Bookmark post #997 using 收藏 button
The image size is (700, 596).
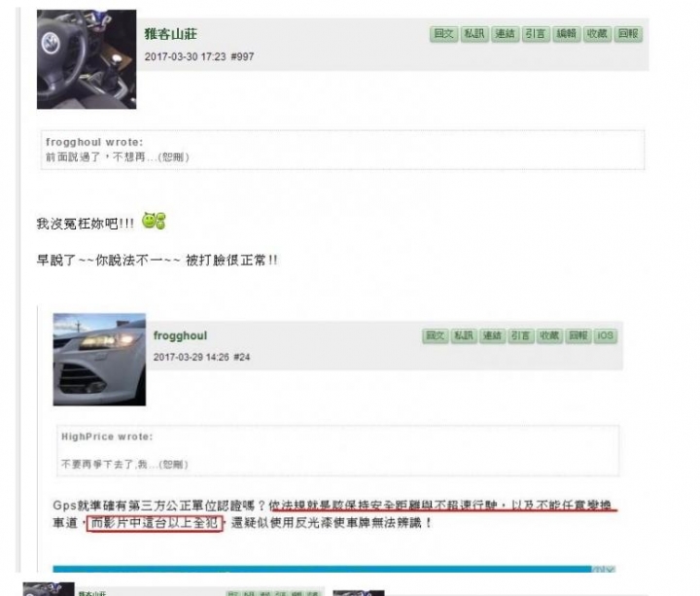(597, 34)
